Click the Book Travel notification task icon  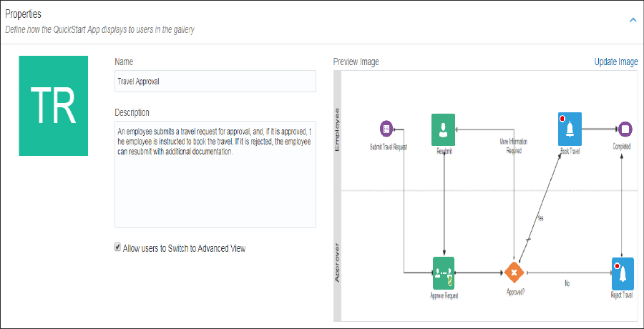click(570, 129)
